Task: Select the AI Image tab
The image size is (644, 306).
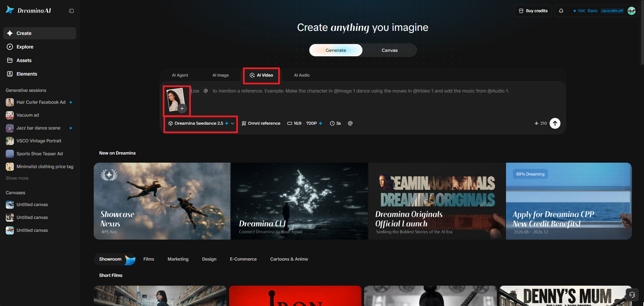Action: click(x=221, y=75)
